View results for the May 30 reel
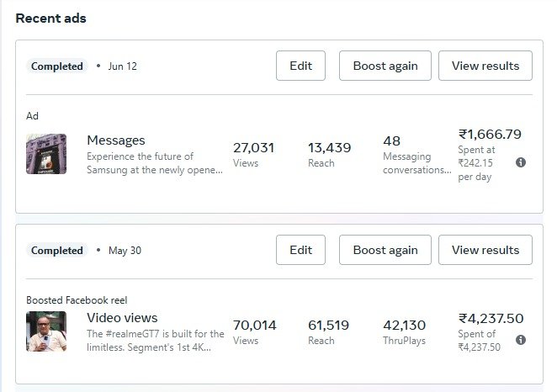Image resolution: width=557 pixels, height=392 pixels. [485, 250]
